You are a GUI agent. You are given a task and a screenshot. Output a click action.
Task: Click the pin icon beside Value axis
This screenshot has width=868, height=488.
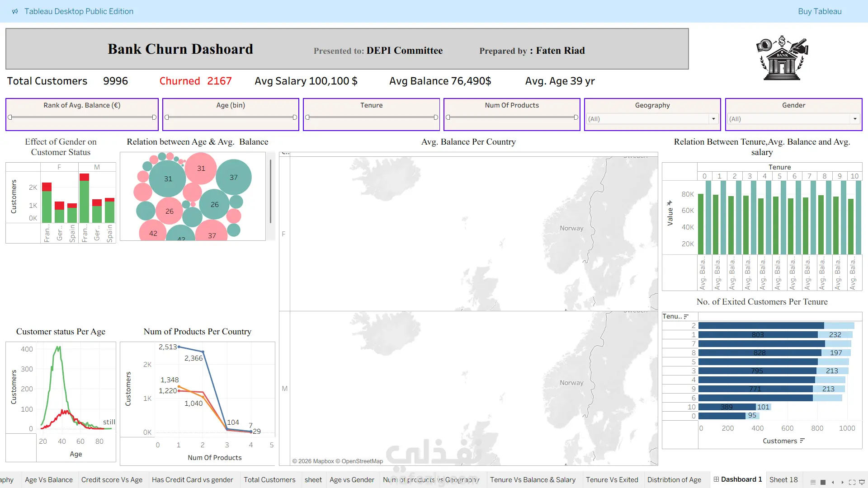pyautogui.click(x=670, y=203)
